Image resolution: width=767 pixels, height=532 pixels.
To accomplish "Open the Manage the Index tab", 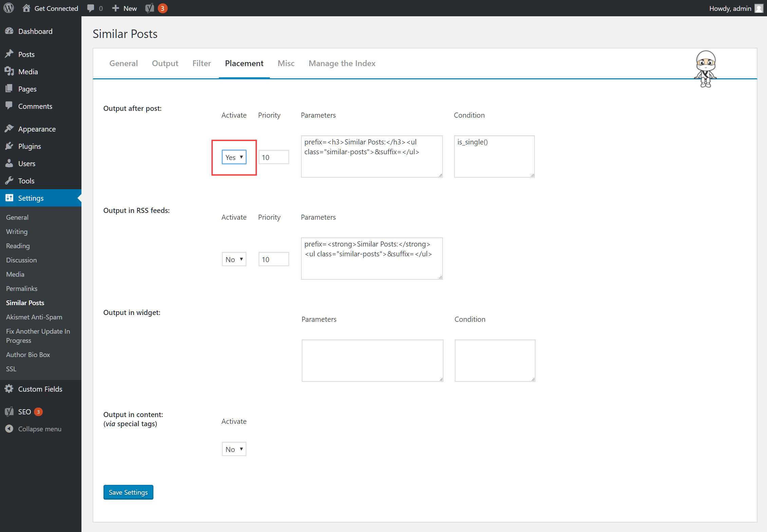I will point(342,63).
